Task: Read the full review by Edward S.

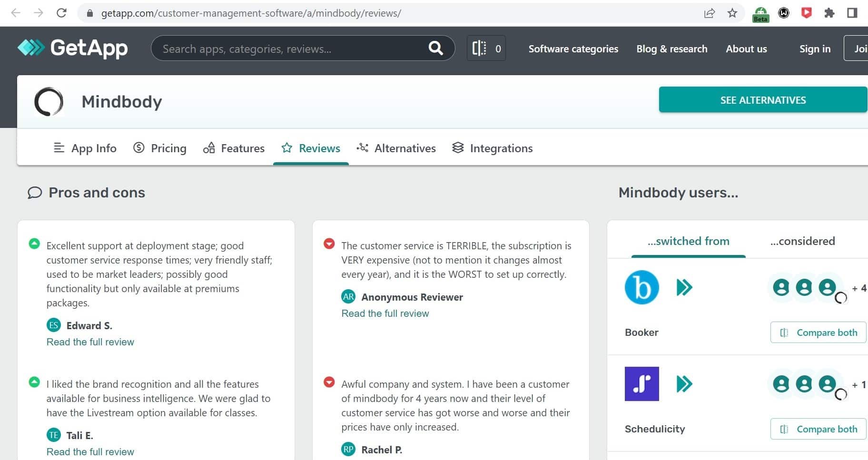Action: 90,342
